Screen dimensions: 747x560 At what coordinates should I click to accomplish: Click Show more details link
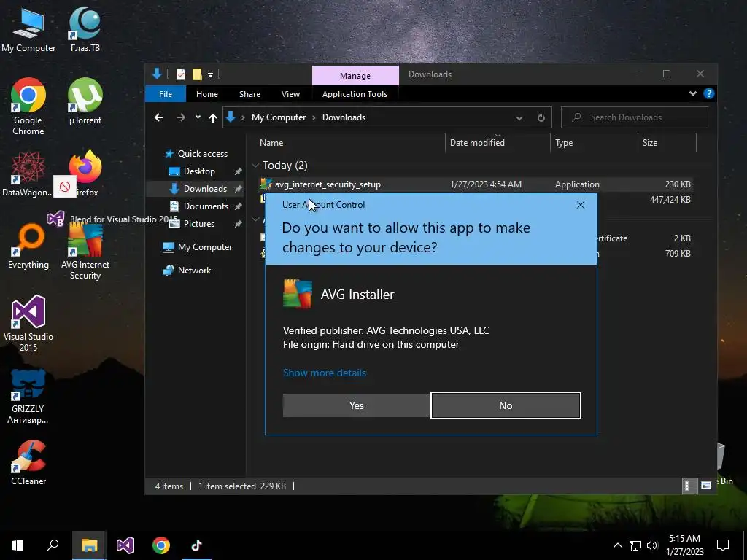(x=325, y=373)
